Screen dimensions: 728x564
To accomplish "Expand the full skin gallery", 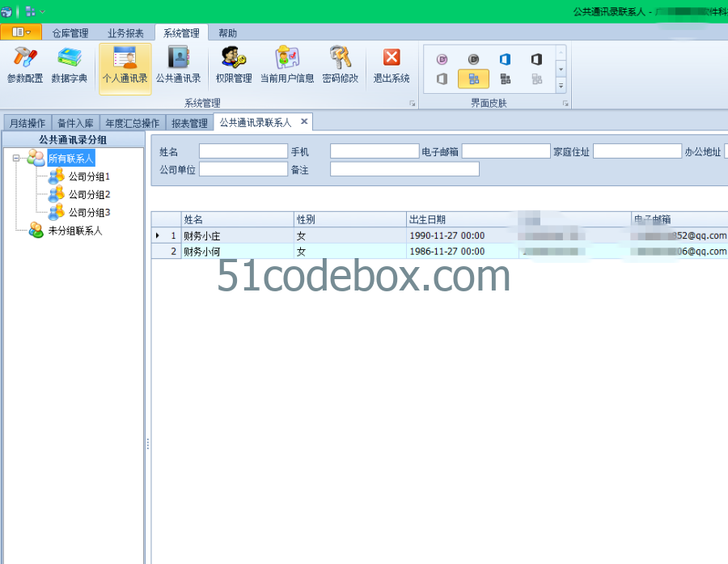I will pyautogui.click(x=561, y=86).
